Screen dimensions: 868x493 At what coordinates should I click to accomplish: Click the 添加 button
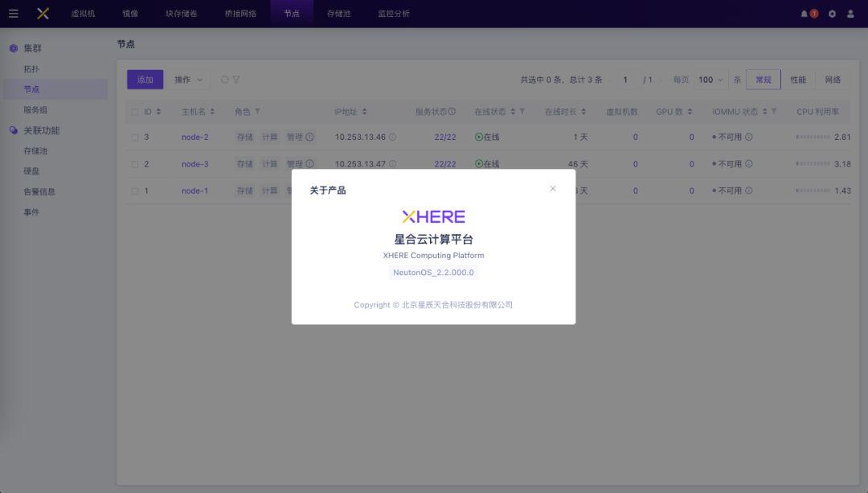(145, 80)
